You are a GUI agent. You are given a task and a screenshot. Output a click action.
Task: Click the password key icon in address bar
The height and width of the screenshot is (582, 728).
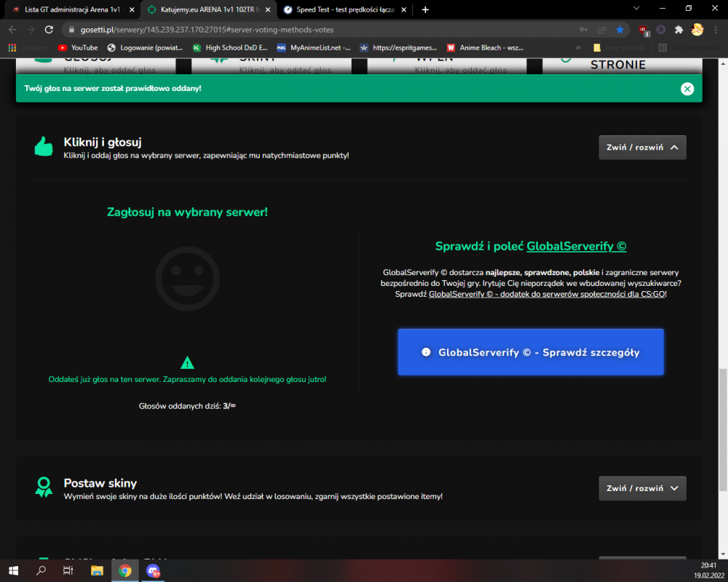coord(584,30)
